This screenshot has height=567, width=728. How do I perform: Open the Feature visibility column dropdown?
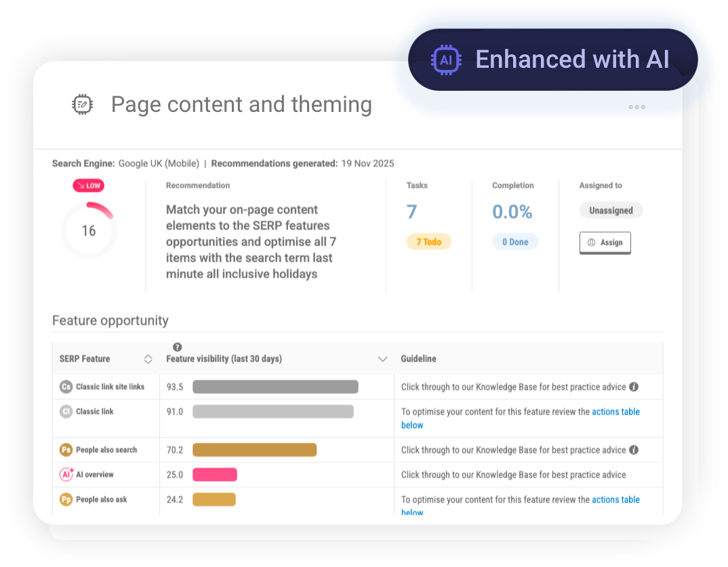382,359
